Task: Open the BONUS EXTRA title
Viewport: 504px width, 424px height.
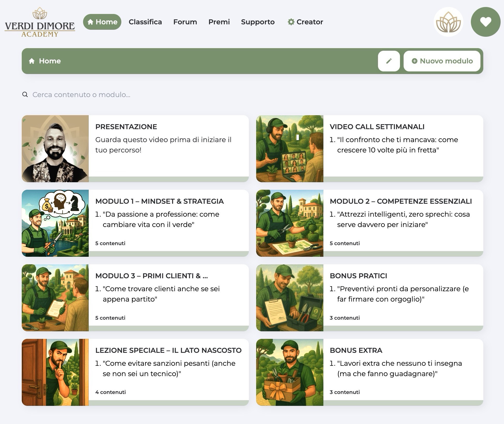Action: (x=356, y=350)
